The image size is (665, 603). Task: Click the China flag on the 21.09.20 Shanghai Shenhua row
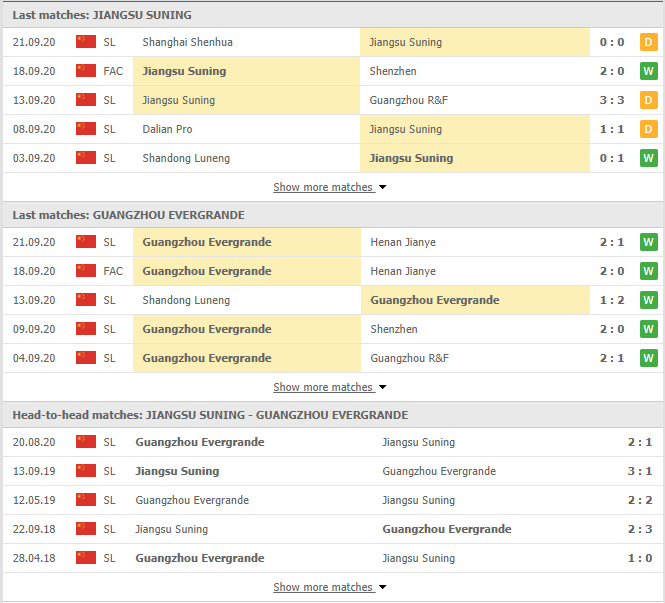86,42
